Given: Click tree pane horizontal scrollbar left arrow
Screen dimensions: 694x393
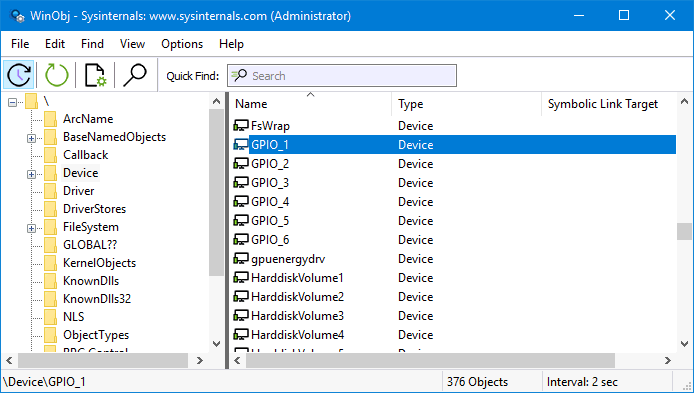Looking at the screenshot, I should coord(9,361).
